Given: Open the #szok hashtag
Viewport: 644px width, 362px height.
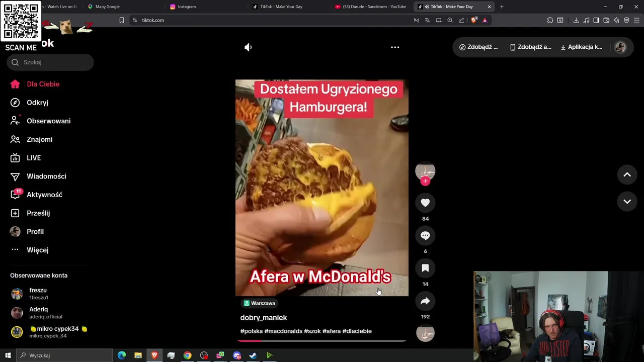Looking at the screenshot, I should tap(312, 331).
